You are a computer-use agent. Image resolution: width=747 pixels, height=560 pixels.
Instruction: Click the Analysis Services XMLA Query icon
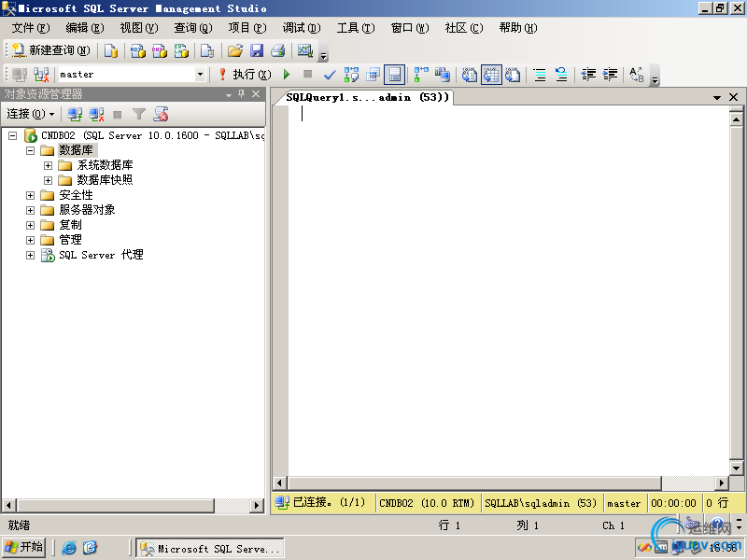(x=181, y=50)
